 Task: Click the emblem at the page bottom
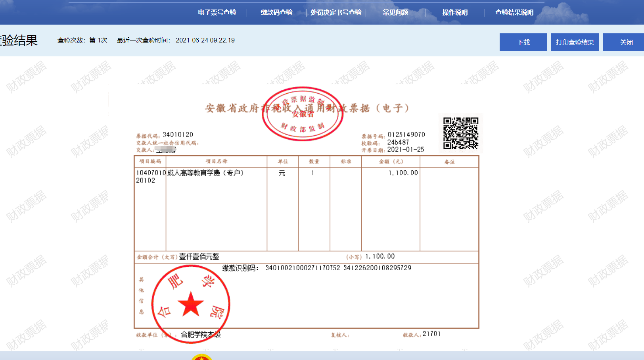coord(202,357)
